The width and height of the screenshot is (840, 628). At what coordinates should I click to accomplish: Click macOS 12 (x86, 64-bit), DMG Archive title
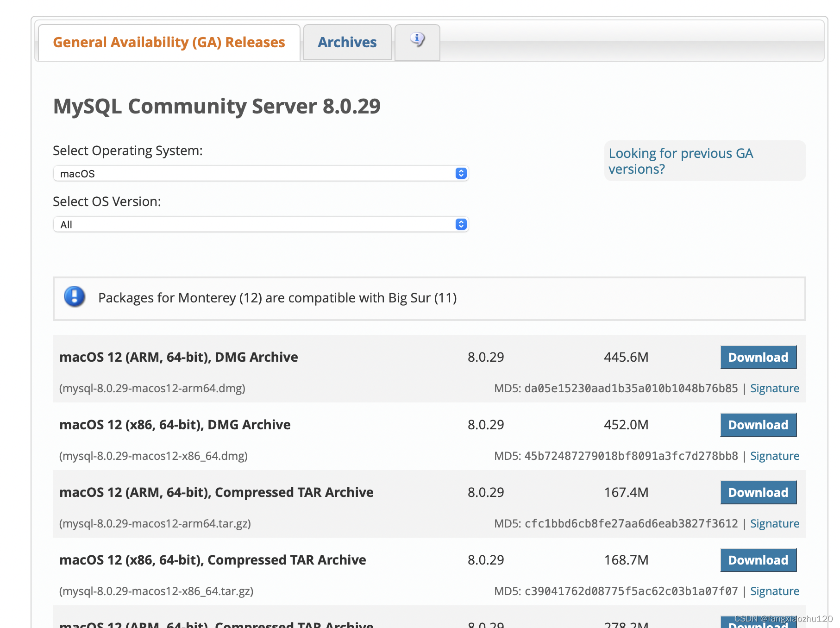175,425
